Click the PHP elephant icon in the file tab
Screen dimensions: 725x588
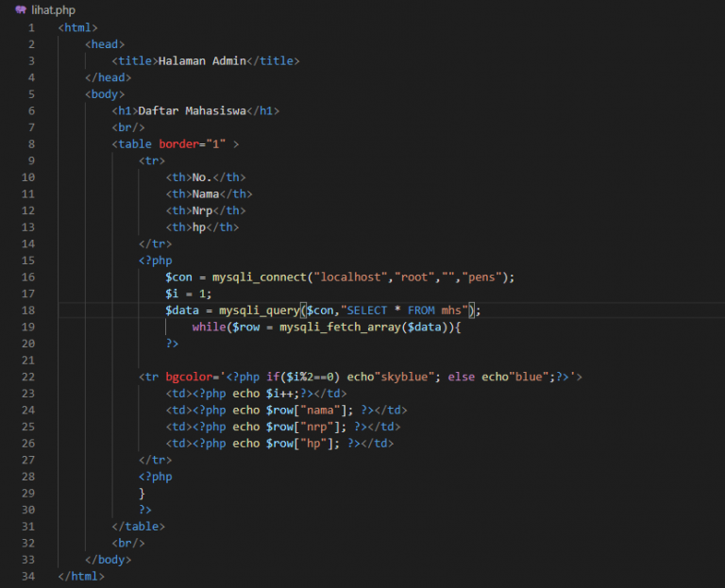[x=20, y=9]
